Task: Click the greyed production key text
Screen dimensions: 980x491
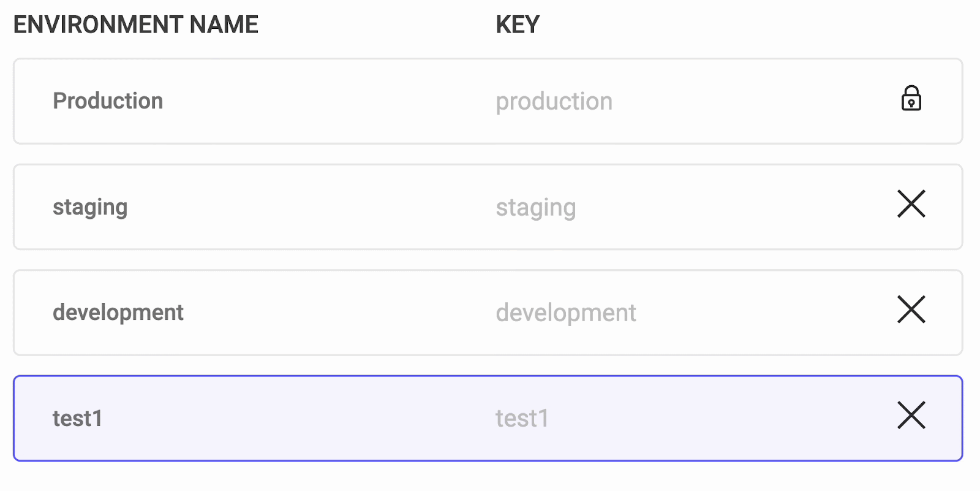Action: [x=554, y=102]
